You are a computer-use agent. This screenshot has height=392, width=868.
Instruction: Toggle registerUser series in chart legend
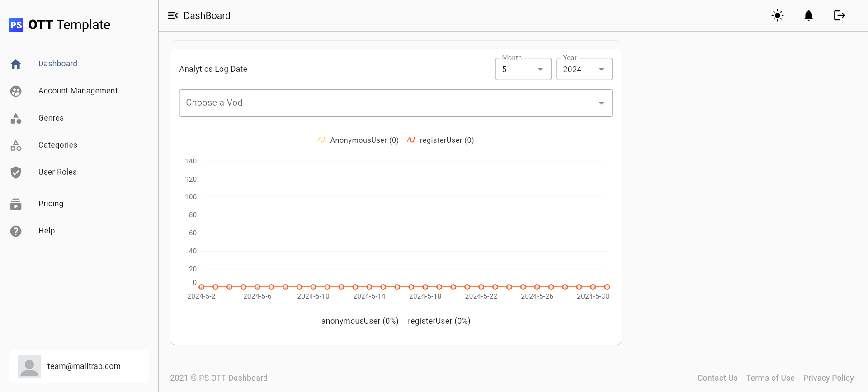[441, 140]
